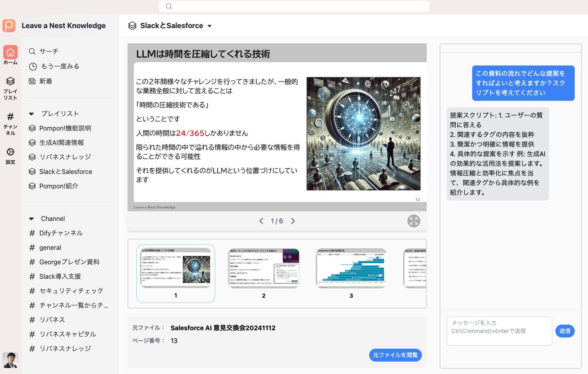Click the magnifier icon in top search bar
588x374 pixels.
click(x=169, y=6)
